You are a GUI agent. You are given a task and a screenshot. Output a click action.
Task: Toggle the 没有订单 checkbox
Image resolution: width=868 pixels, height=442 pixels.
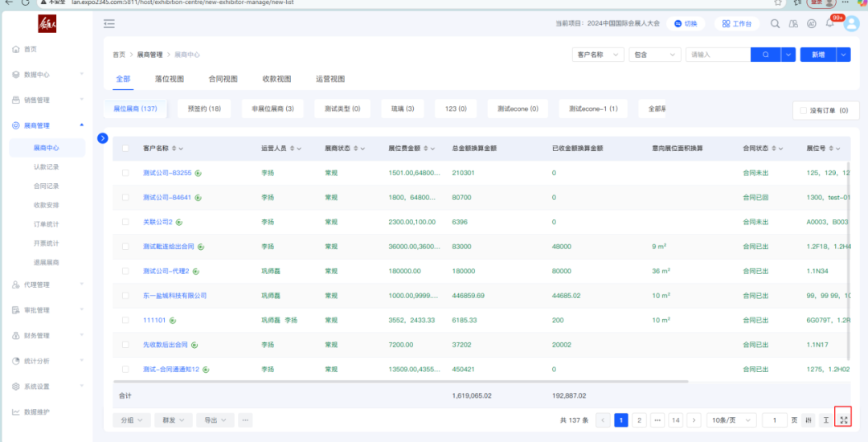803,110
